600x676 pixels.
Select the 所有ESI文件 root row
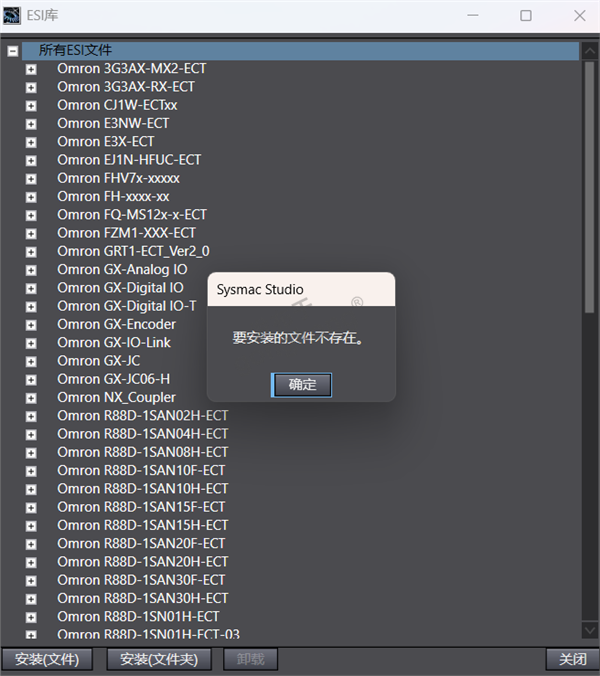300,50
